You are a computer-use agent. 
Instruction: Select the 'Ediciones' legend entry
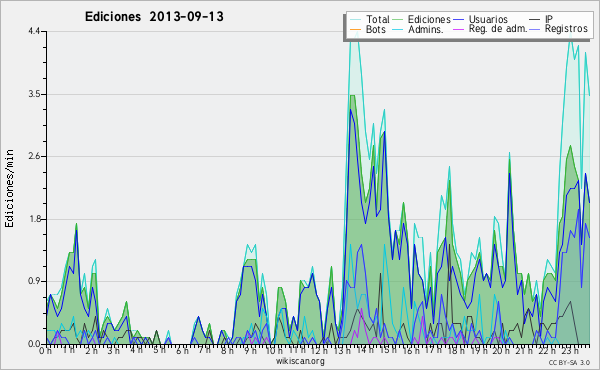[429, 19]
